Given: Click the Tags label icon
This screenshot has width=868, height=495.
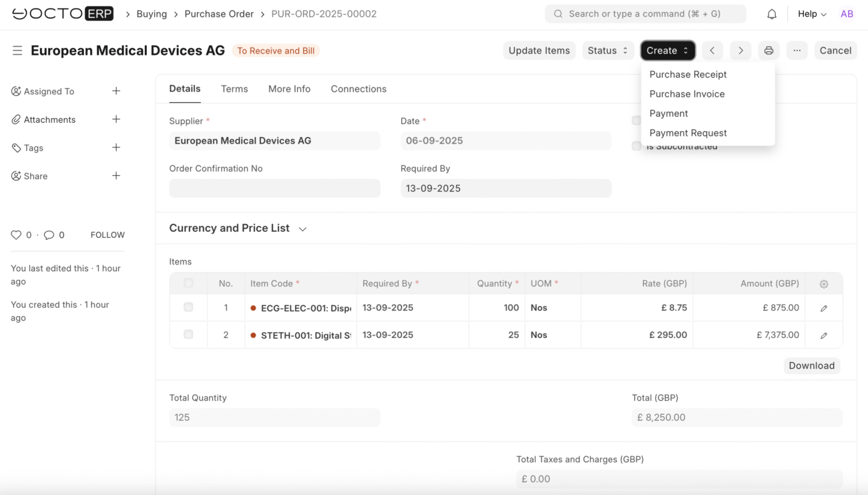Looking at the screenshot, I should 16,148.
